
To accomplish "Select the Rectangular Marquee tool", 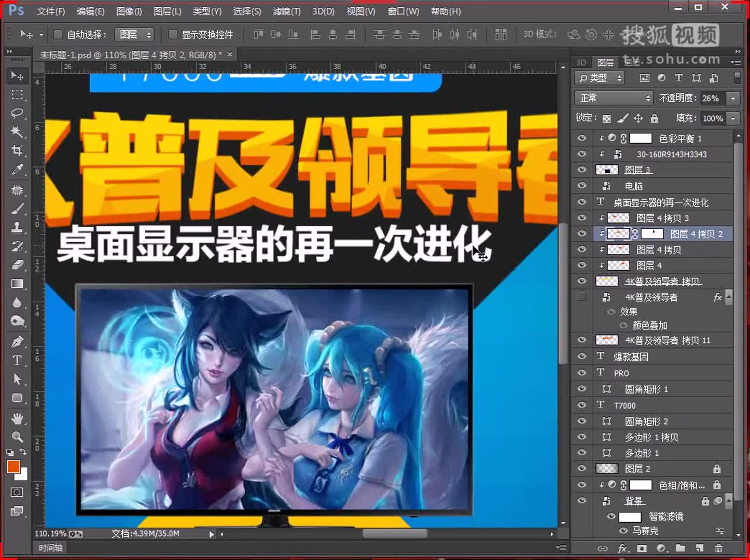I will click(x=17, y=95).
